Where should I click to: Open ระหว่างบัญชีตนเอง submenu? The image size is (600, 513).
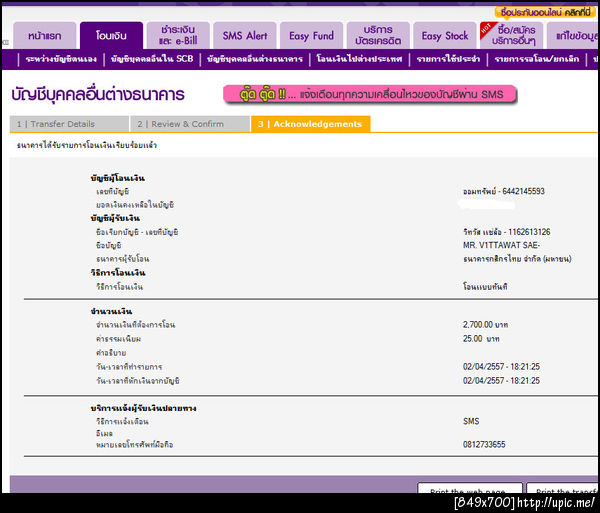tap(61, 59)
